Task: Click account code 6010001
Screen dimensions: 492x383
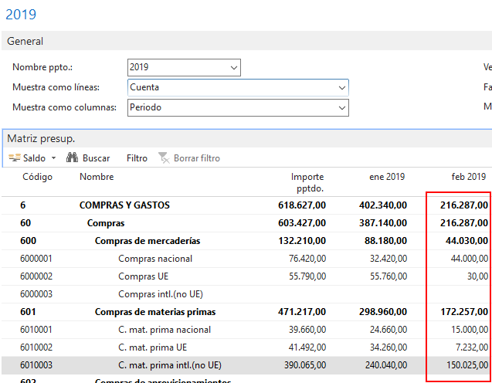Action: 36,330
